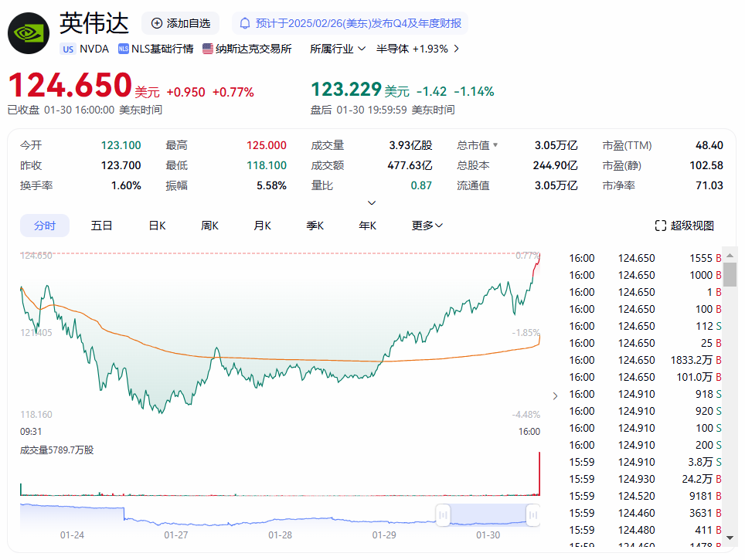
Task: Click the NLS quote badge icon
Action: point(123,49)
